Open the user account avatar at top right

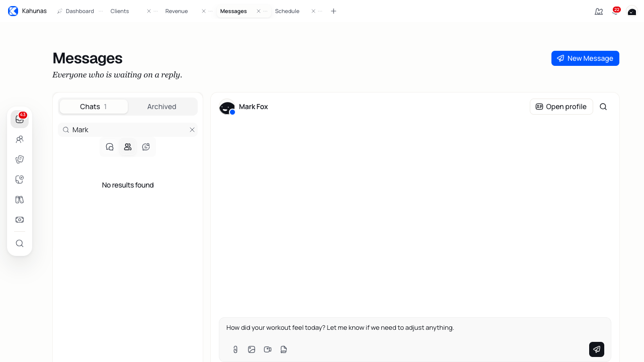[632, 11]
